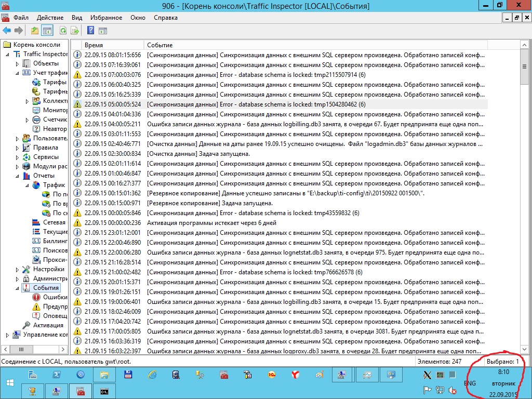Screen dimensions: 532x399
Task: Select the Корень консоли root node
Action: (37, 45)
